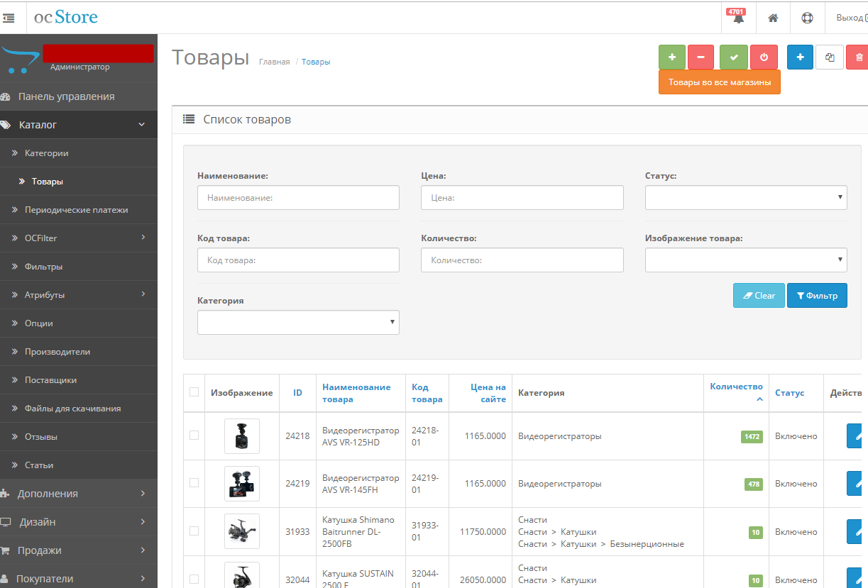
Task: Open the Категория filter dropdown
Action: coord(298,322)
